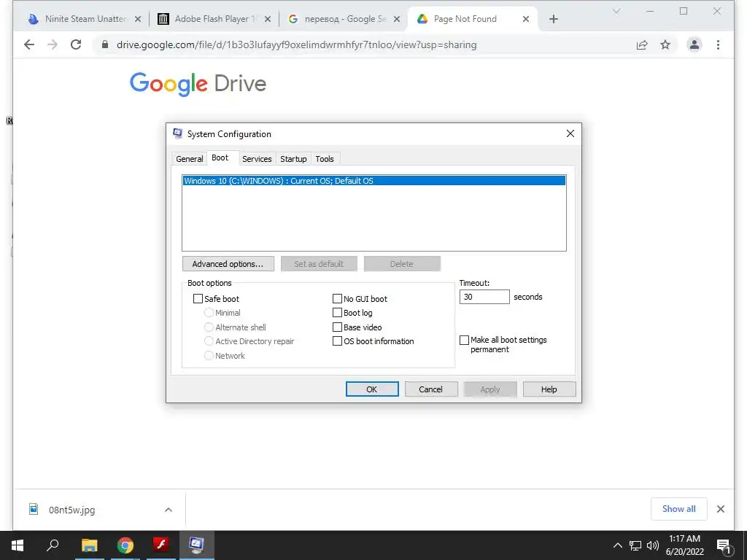Click System Configuration taskbar icon
This screenshot has width=747, height=560.
pos(196,544)
